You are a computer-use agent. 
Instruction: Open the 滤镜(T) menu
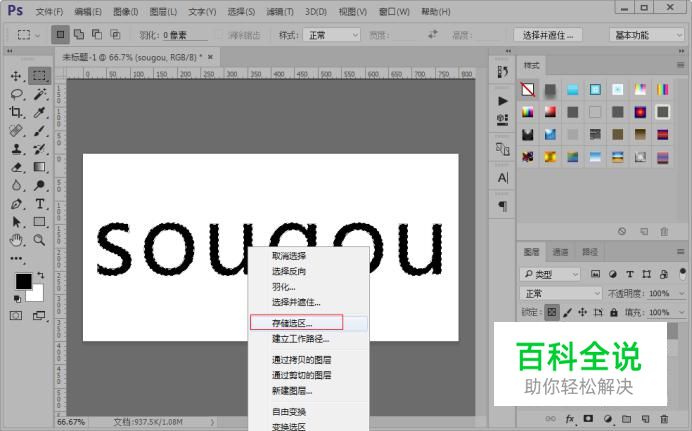(x=280, y=11)
